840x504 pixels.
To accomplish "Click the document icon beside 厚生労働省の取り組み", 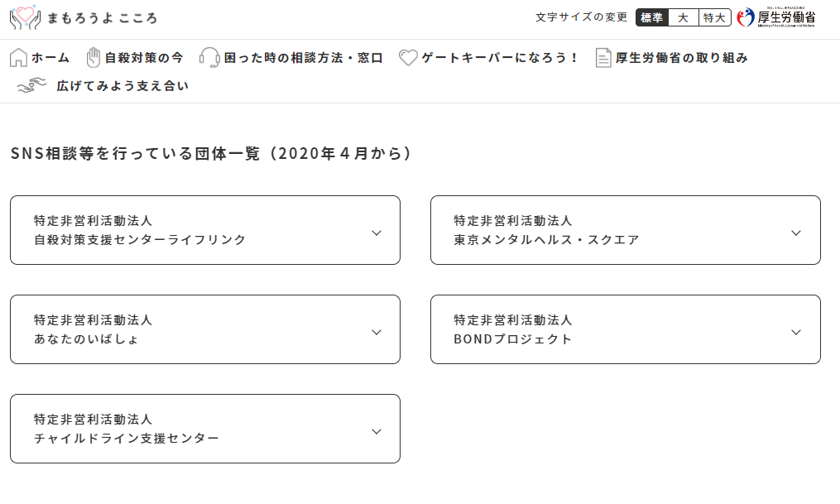I will (603, 58).
